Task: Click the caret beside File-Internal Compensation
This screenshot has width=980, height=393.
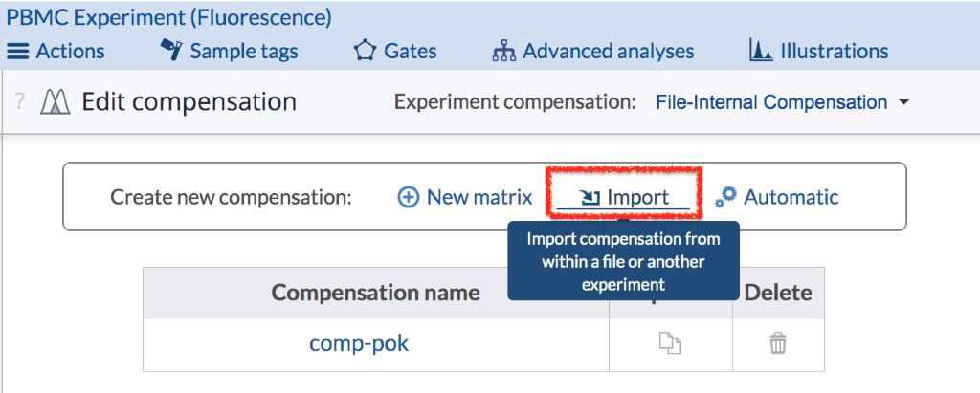Action: click(903, 102)
